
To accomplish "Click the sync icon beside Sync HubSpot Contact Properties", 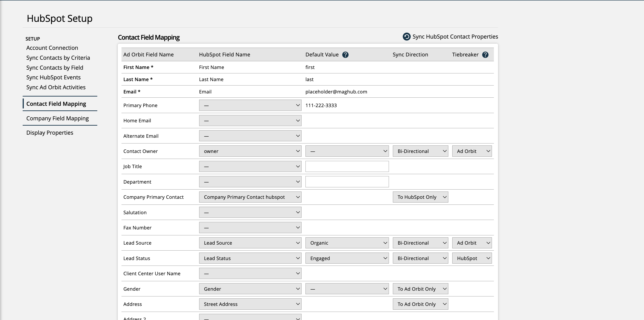I will pyautogui.click(x=406, y=37).
